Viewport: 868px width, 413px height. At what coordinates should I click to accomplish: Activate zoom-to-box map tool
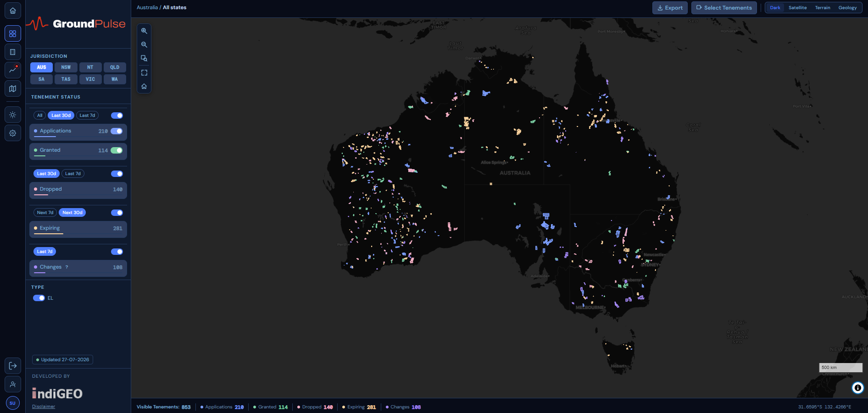coord(144,58)
